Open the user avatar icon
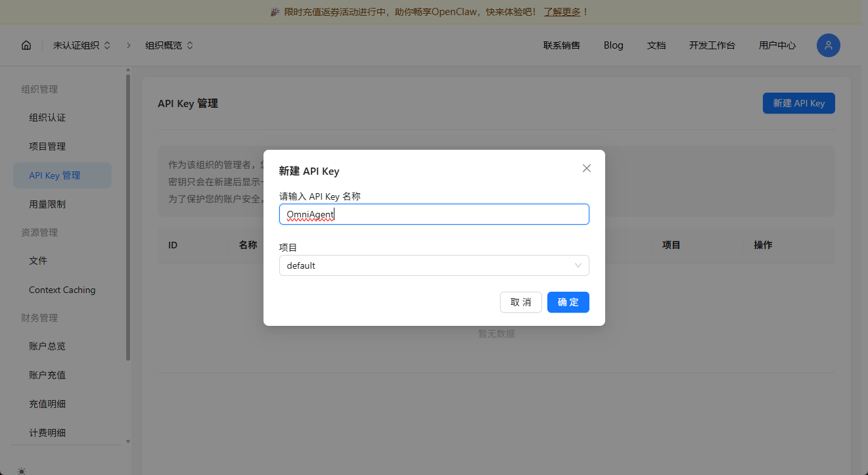 pyautogui.click(x=828, y=45)
